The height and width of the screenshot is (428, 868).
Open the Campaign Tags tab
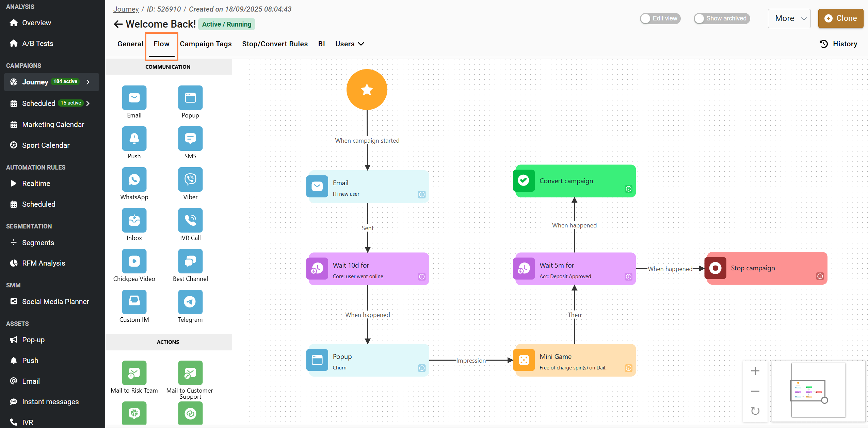(206, 44)
